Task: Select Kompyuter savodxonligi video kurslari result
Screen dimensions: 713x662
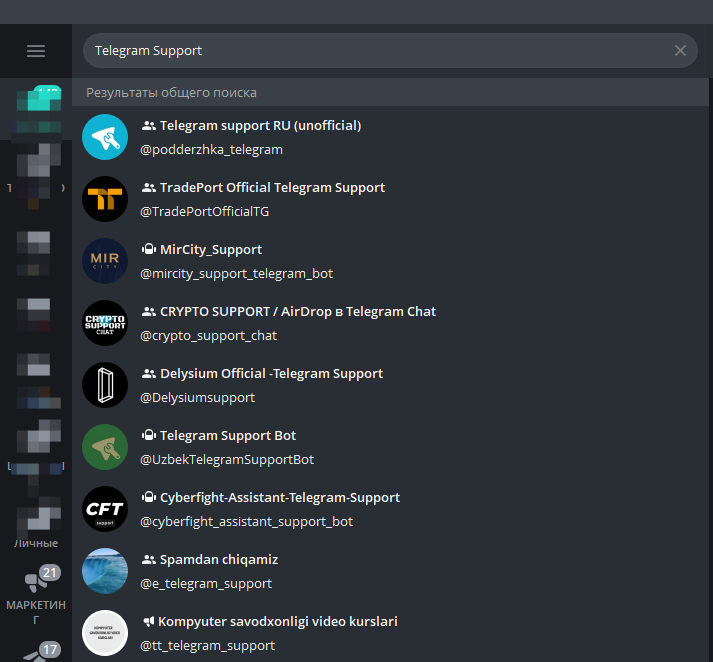Action: [390, 633]
